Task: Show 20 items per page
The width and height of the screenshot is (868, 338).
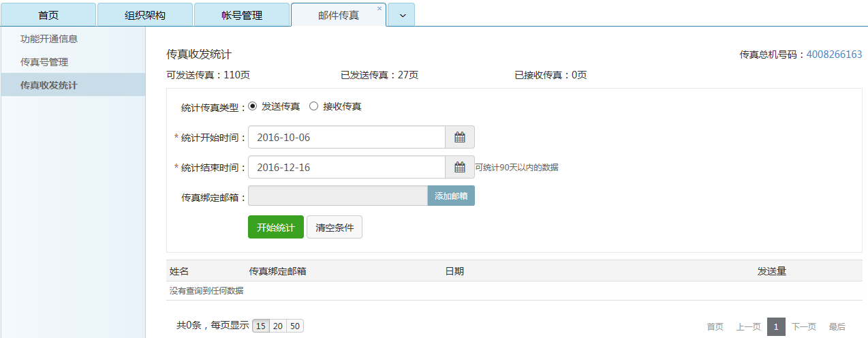Action: click(278, 326)
